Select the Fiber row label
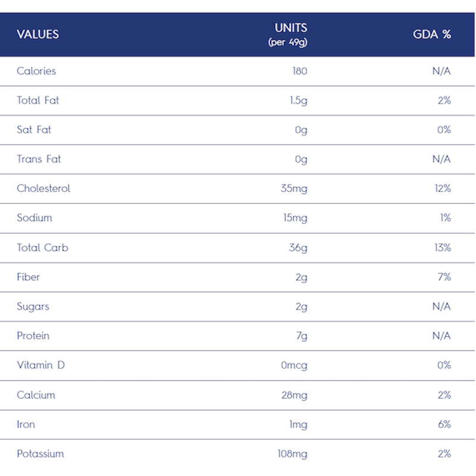Image resolution: width=476 pixels, height=476 pixels. [x=28, y=277]
